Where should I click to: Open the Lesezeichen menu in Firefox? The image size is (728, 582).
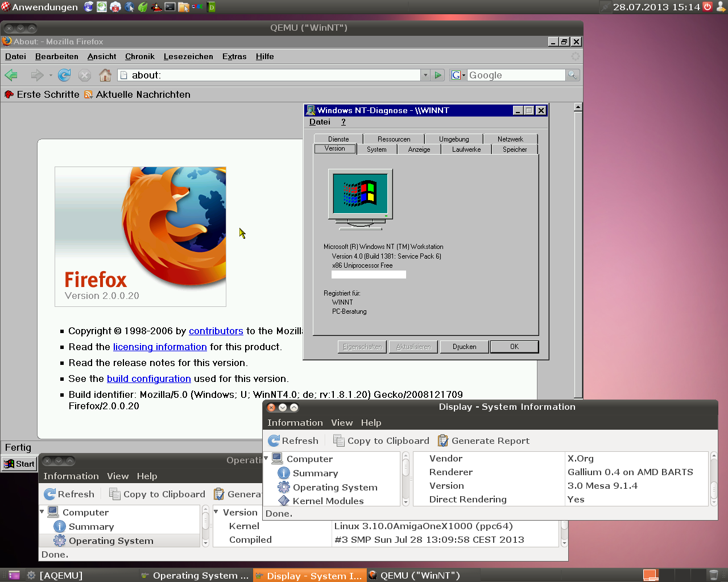point(188,56)
